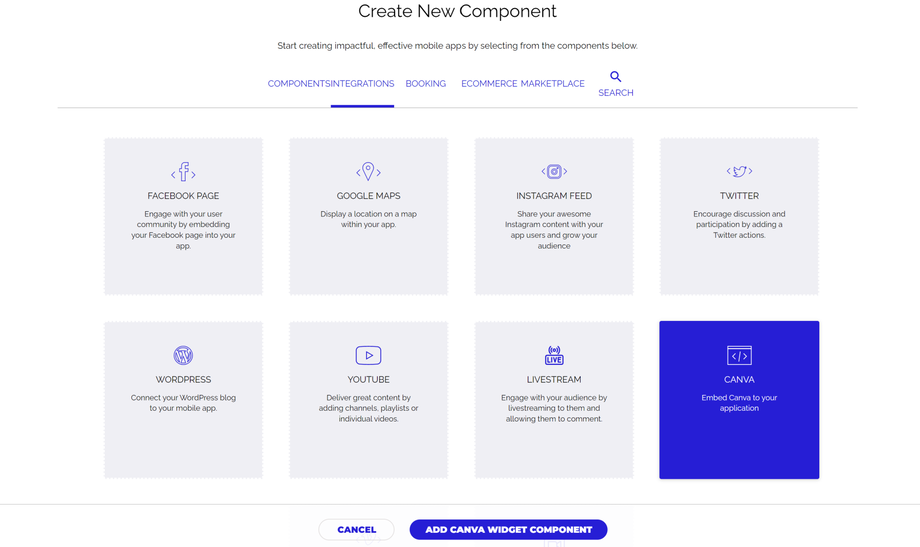
Task: Click the Livestream LIVE icon
Action: (554, 355)
